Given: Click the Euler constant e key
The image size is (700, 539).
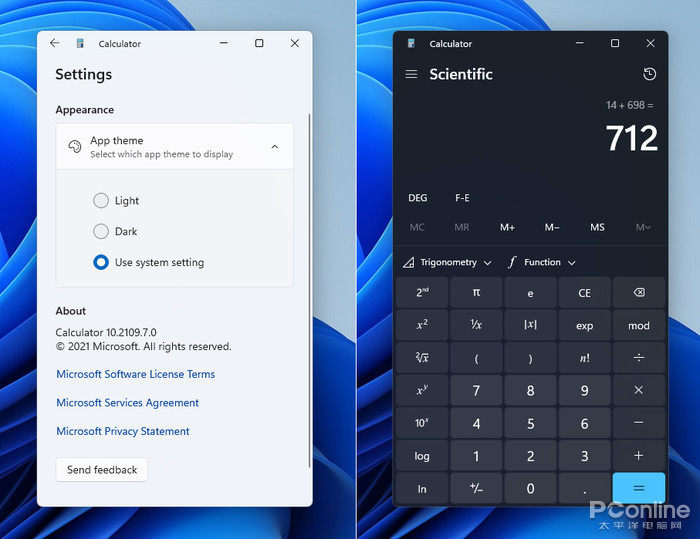Looking at the screenshot, I should (530, 292).
